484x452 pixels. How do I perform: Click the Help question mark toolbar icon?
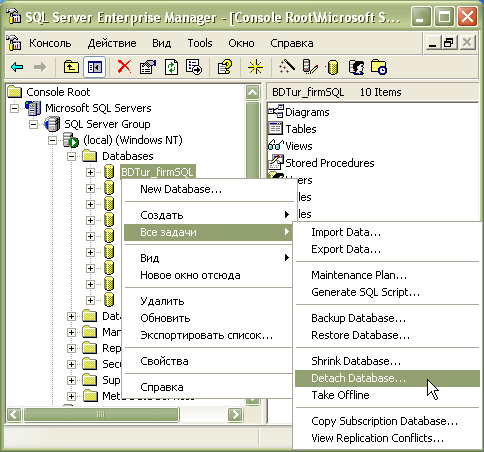225,67
